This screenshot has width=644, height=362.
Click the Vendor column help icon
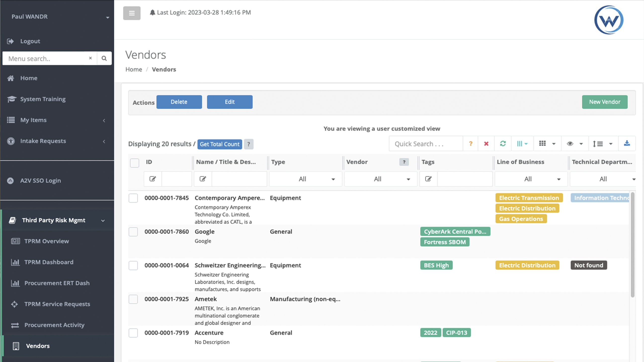[x=404, y=162]
